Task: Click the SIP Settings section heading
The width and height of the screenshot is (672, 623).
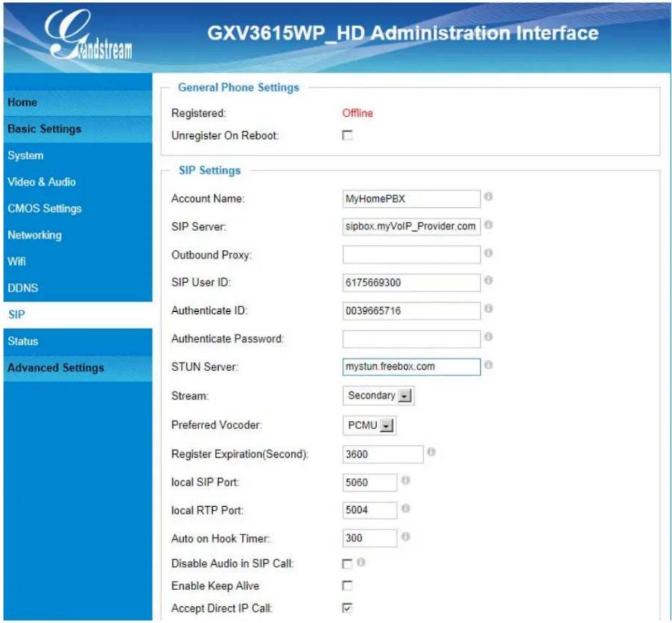Action: [x=209, y=171]
